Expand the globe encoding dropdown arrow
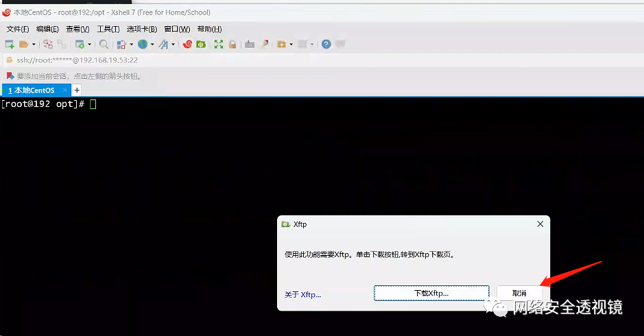 pyautogui.click(x=152, y=45)
